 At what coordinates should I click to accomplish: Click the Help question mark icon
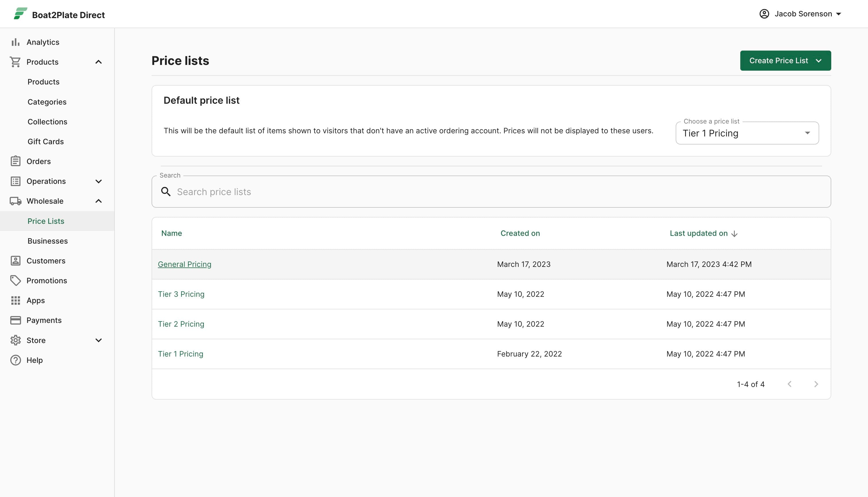(15, 360)
